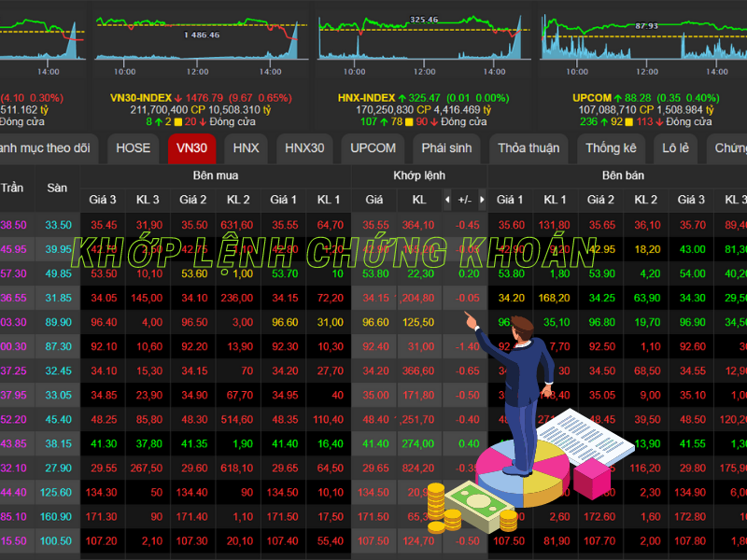The image size is (747, 560).
Task: Open the HNX tab
Action: coord(246,148)
